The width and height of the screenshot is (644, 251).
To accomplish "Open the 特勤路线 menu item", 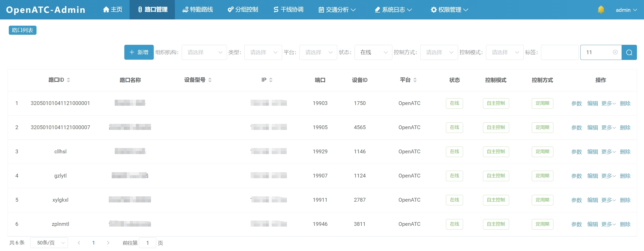I will coord(198,10).
